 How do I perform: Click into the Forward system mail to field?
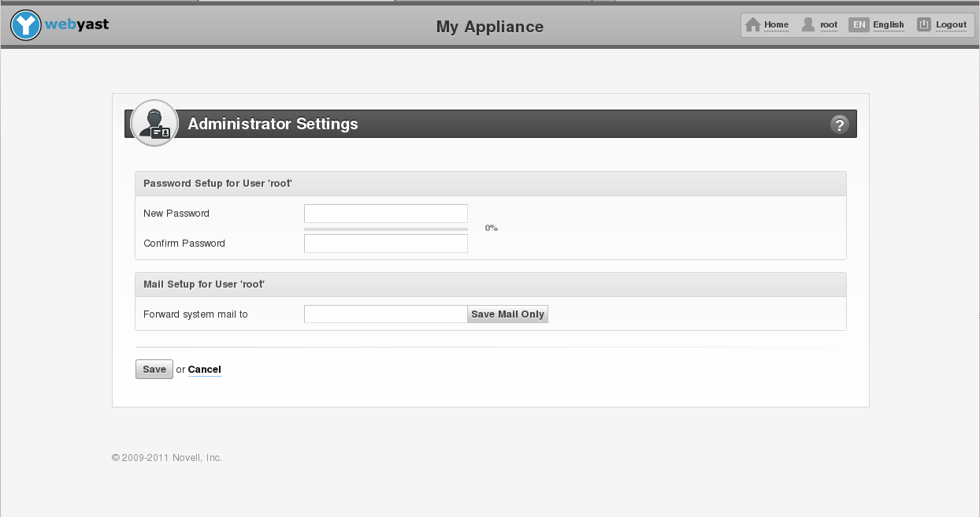pos(385,314)
